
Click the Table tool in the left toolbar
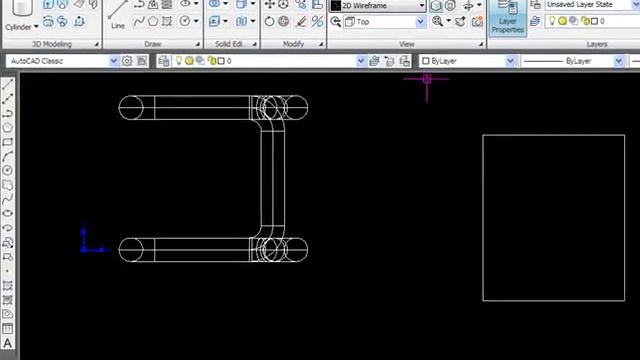tap(8, 329)
